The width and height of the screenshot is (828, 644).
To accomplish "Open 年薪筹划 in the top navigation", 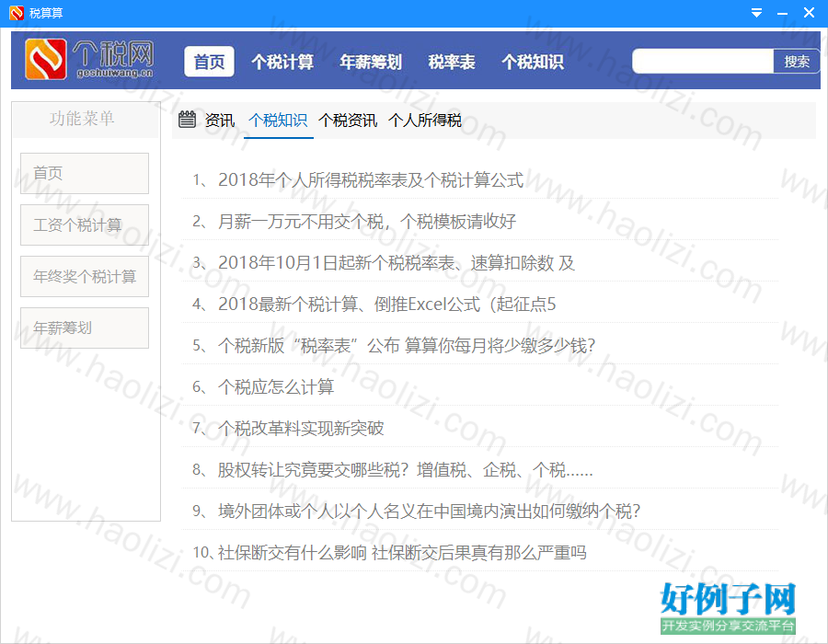I will click(x=371, y=62).
